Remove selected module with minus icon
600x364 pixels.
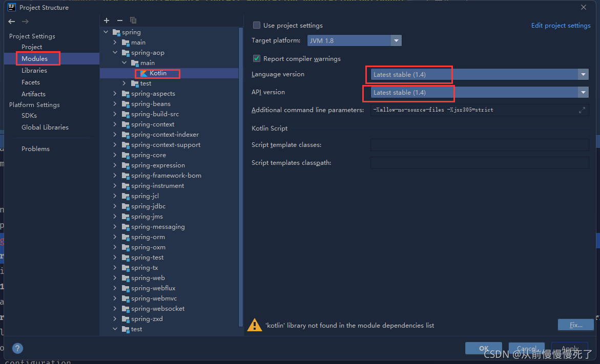(x=120, y=20)
